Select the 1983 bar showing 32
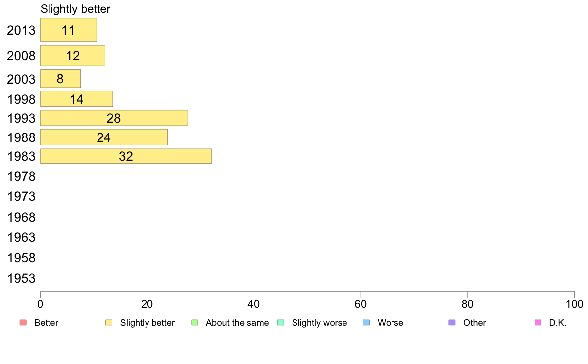The image size is (588, 364). tap(126, 156)
